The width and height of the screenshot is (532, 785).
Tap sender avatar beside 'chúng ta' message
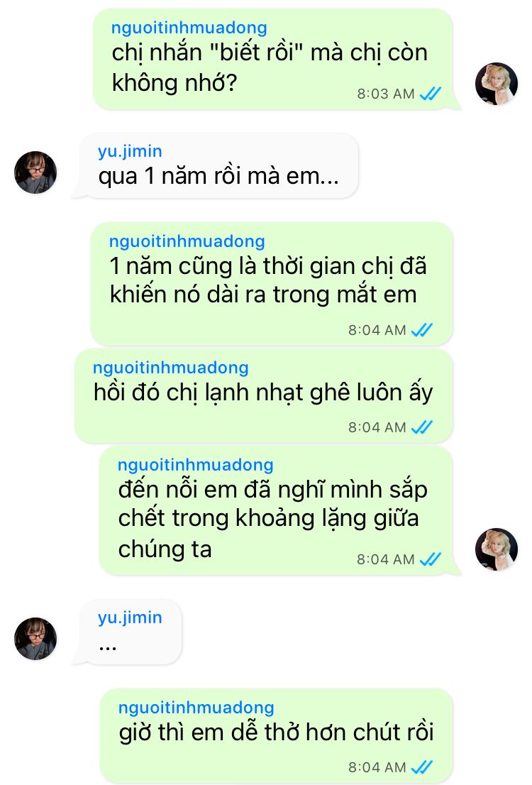coord(496,549)
